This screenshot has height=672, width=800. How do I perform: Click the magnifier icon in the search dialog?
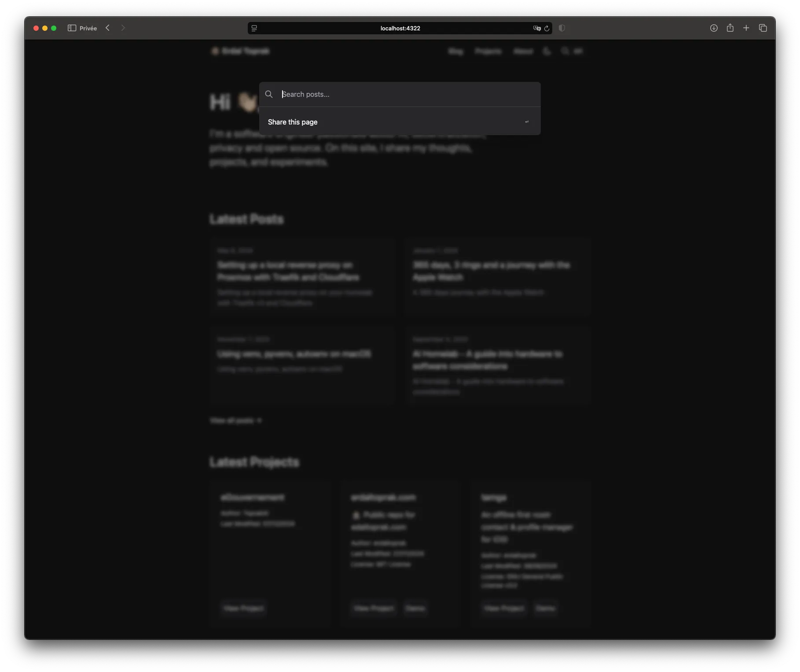(269, 94)
